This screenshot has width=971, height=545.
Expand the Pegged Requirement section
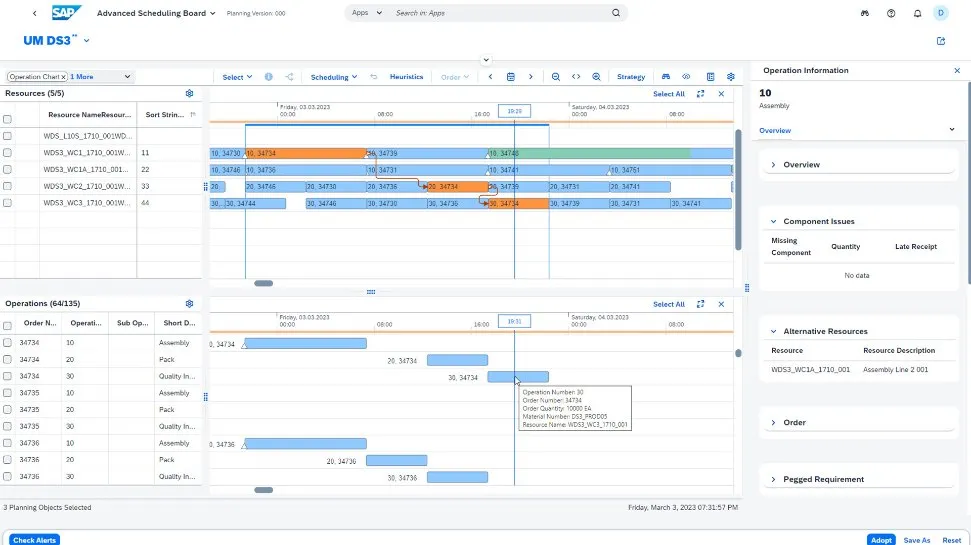[773, 480]
